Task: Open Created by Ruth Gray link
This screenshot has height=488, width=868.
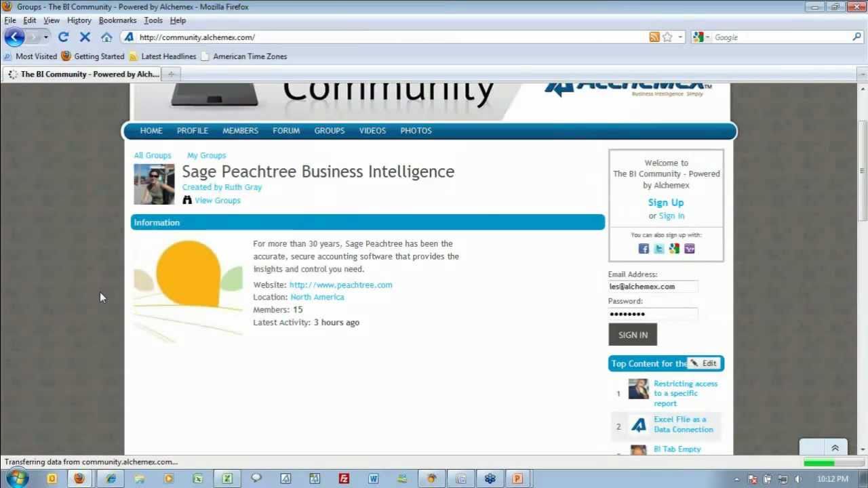Action: [x=222, y=187]
